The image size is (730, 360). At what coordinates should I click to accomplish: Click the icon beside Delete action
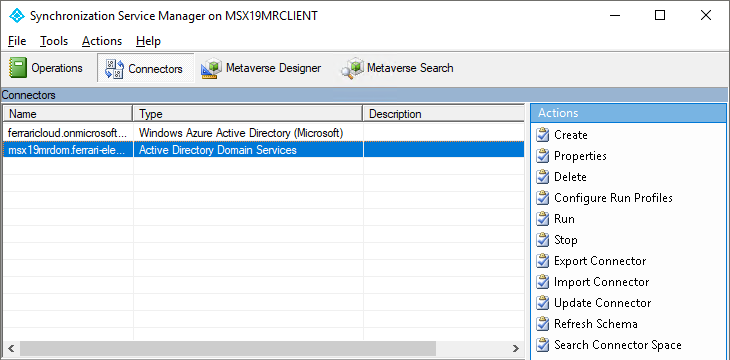(543, 177)
